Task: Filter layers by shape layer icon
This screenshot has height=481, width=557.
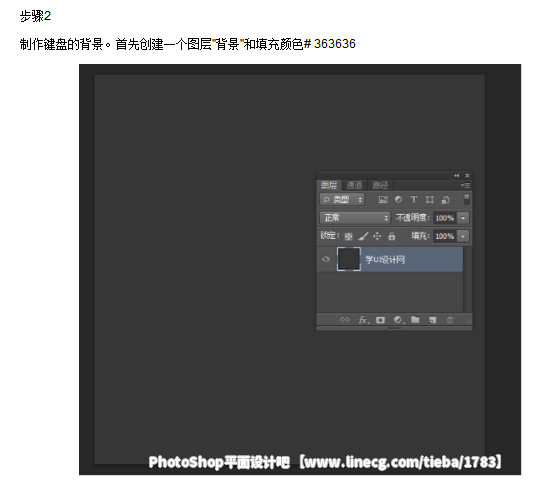Action: pyautogui.click(x=429, y=200)
